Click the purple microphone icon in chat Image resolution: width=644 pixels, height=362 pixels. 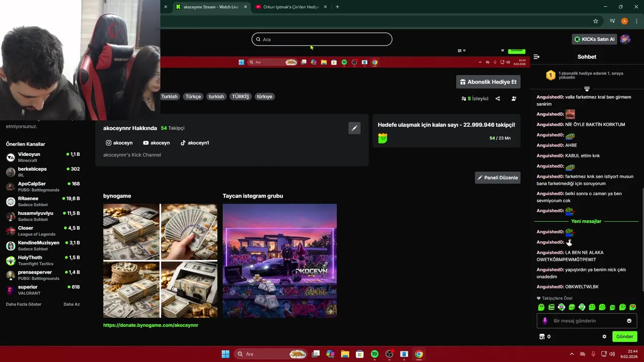point(545,321)
